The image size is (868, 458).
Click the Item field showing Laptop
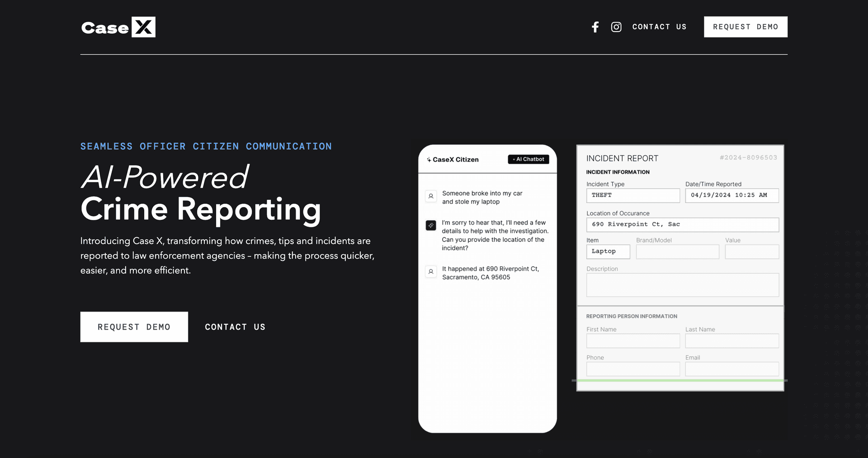[608, 252]
